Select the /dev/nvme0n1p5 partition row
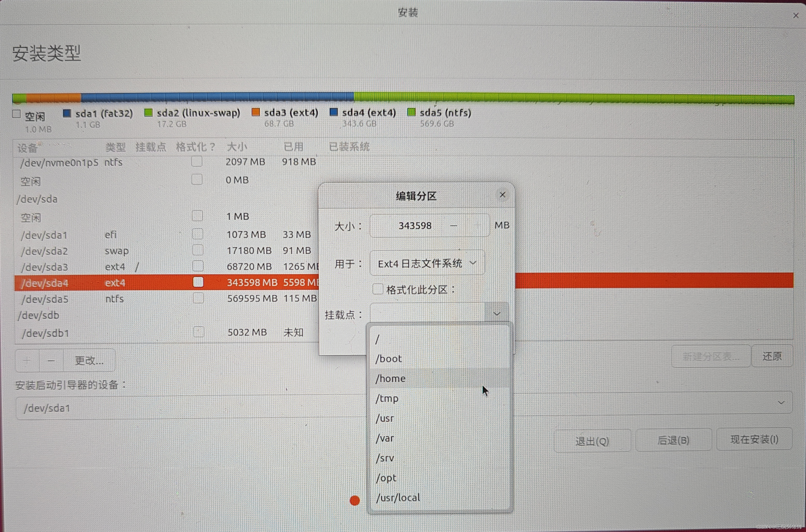 [404, 162]
